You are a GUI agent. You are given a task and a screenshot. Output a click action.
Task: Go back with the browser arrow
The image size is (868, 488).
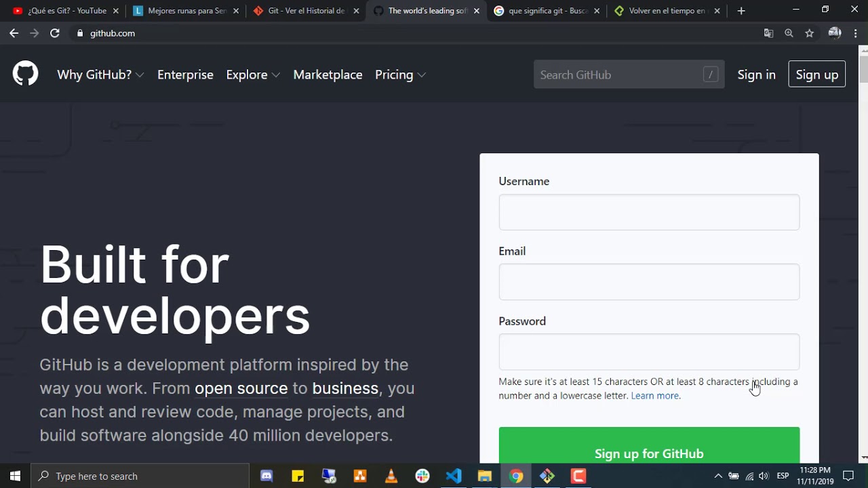14,33
